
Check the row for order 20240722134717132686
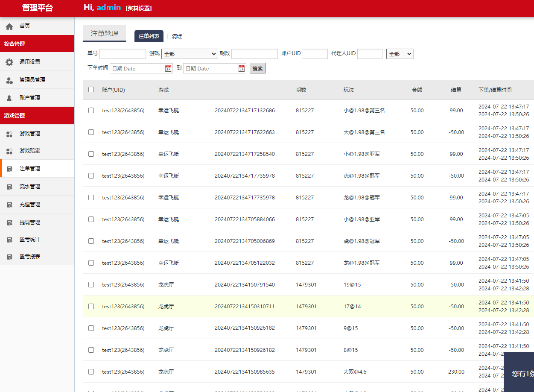click(x=91, y=110)
